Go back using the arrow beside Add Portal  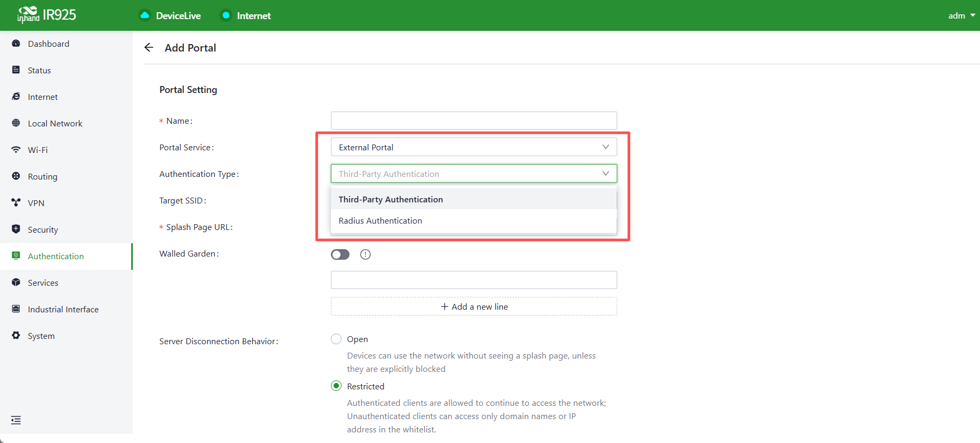[x=149, y=47]
